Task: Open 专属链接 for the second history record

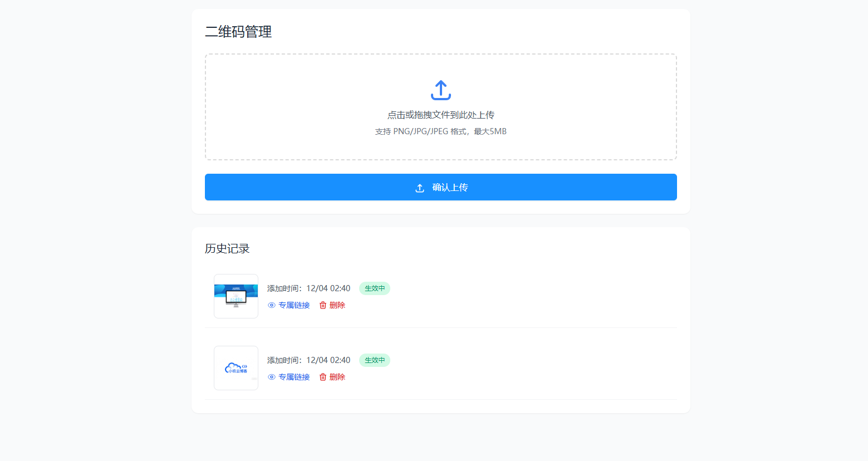Action: 294,377
